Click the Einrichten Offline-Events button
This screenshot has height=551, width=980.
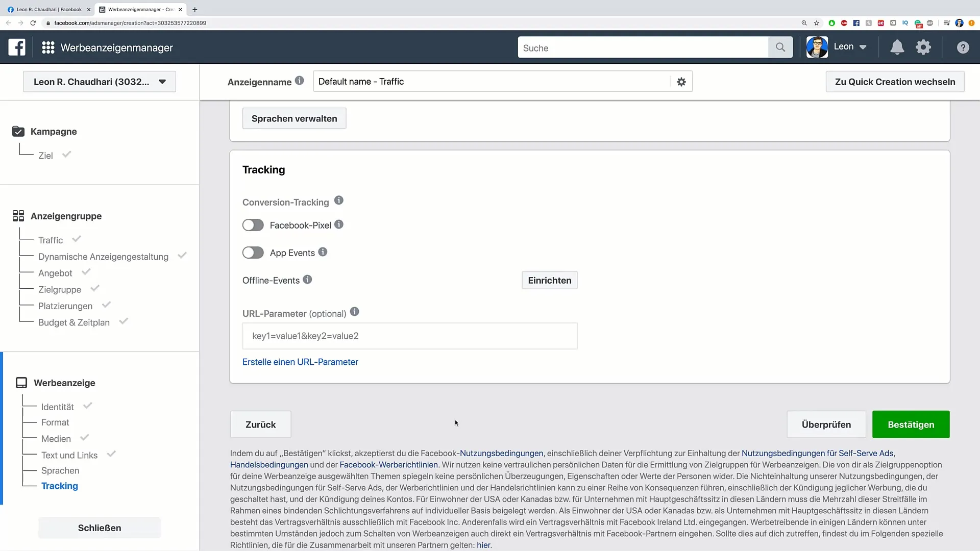click(550, 281)
